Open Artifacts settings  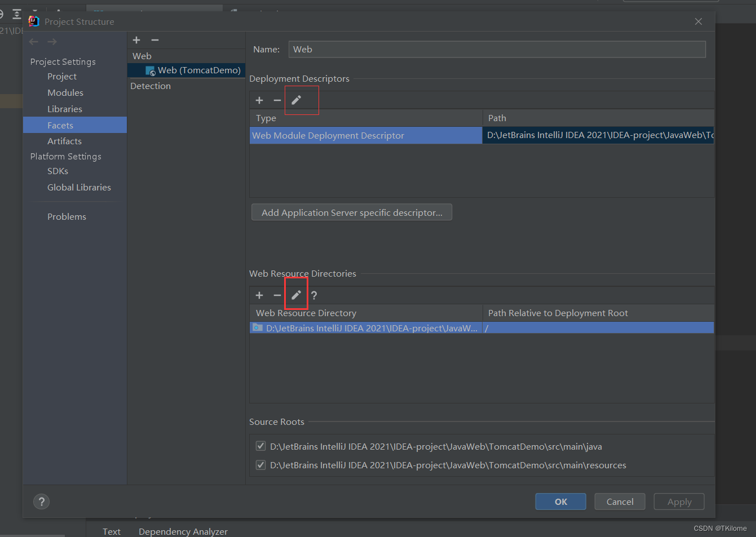(64, 141)
